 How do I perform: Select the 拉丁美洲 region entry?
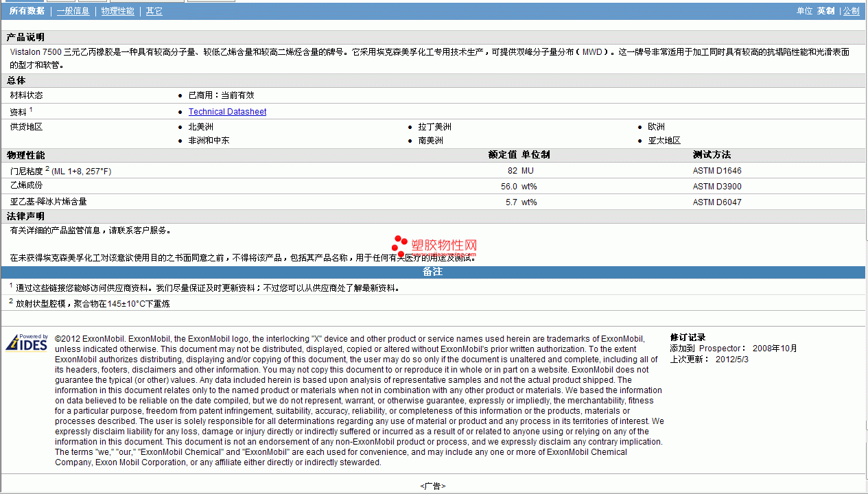point(435,127)
